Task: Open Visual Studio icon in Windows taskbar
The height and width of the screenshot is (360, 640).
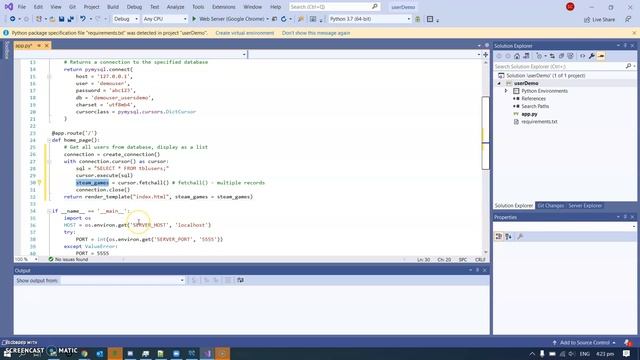Action: pos(207,353)
